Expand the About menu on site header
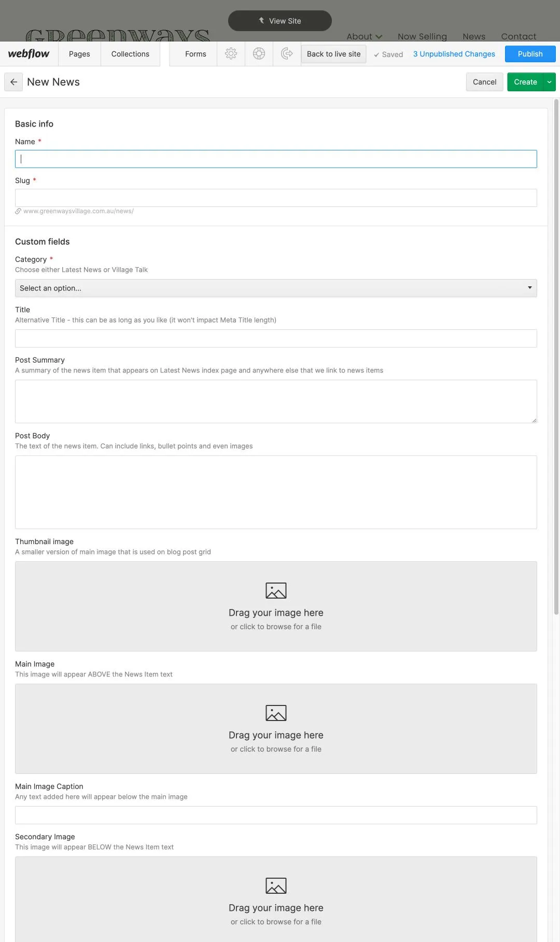 coord(364,36)
